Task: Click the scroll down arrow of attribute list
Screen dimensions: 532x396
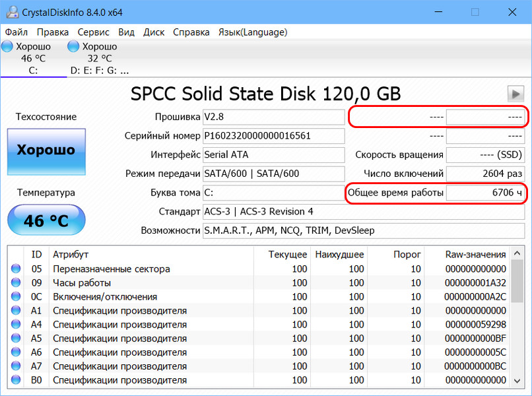Action: click(x=517, y=381)
